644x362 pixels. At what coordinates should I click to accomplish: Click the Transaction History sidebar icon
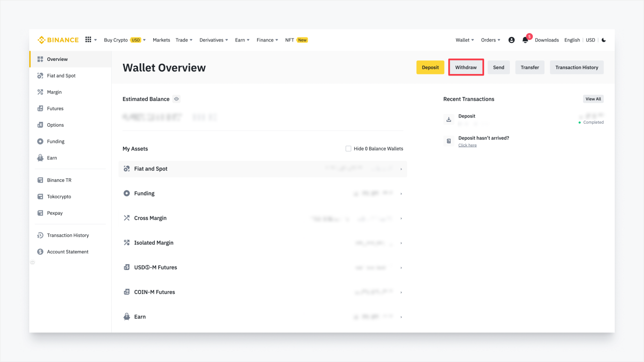coord(40,235)
